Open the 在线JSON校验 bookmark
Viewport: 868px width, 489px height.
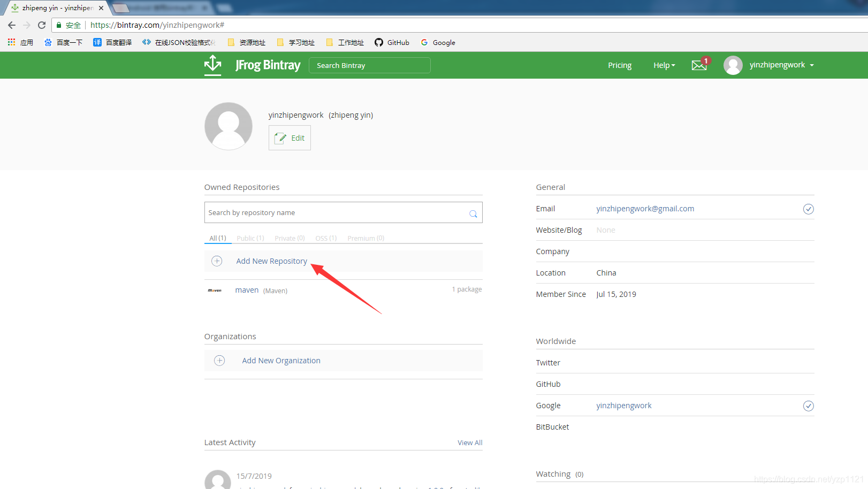pos(178,42)
